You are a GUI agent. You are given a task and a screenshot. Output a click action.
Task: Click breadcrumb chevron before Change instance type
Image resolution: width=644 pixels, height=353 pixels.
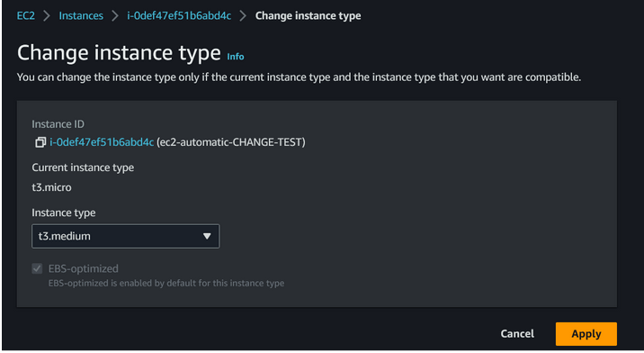243,16
